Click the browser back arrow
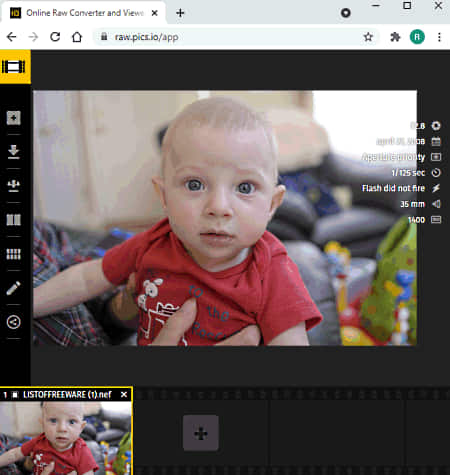 click(x=12, y=37)
